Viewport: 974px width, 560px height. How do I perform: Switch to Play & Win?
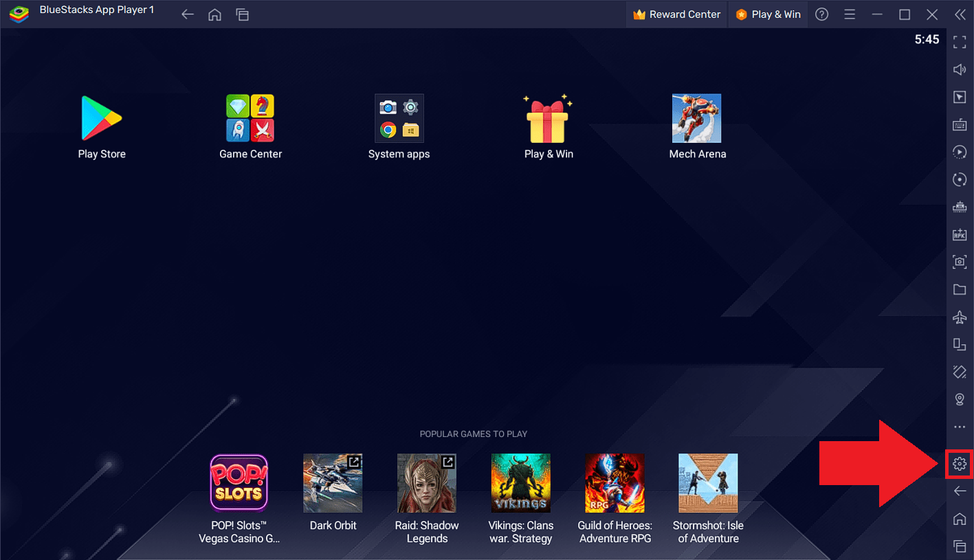point(768,14)
